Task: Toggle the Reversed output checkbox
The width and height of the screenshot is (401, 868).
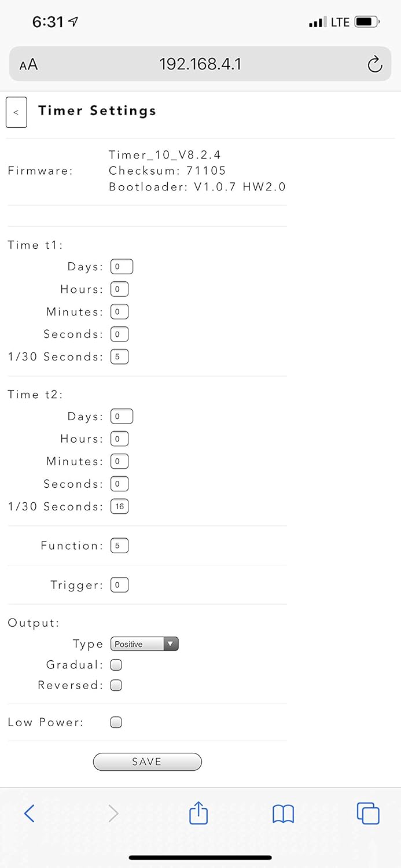Action: coord(116,685)
